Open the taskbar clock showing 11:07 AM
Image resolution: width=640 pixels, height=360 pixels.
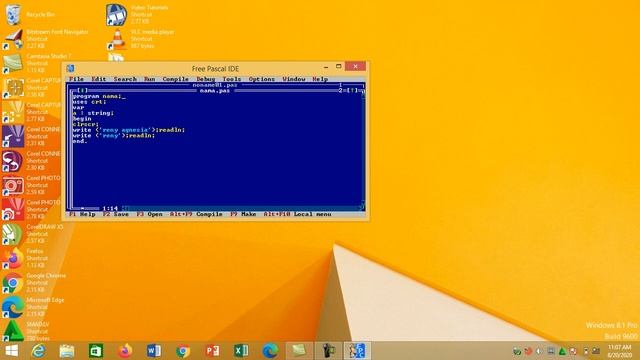619,351
